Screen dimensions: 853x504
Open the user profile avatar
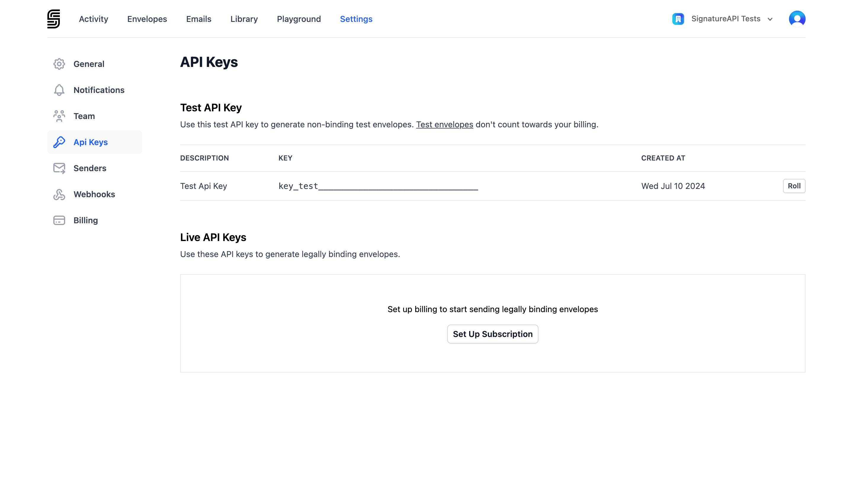coord(797,19)
